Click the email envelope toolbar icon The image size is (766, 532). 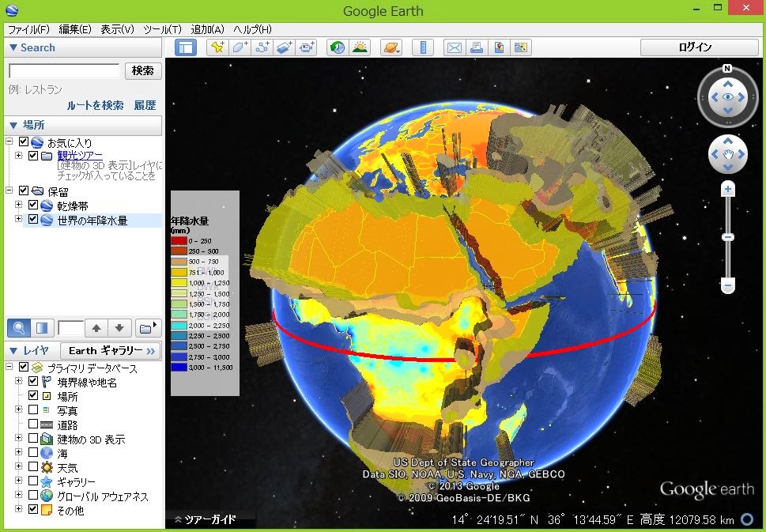[x=455, y=47]
